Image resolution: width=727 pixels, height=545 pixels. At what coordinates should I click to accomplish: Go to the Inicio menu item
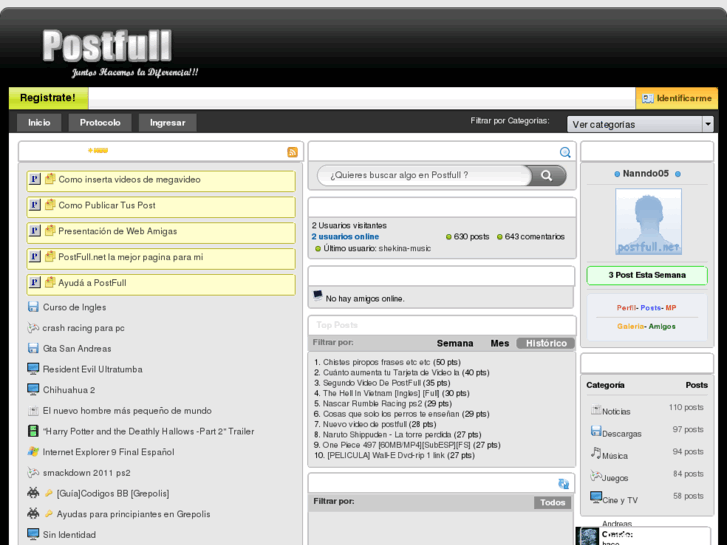[39, 123]
